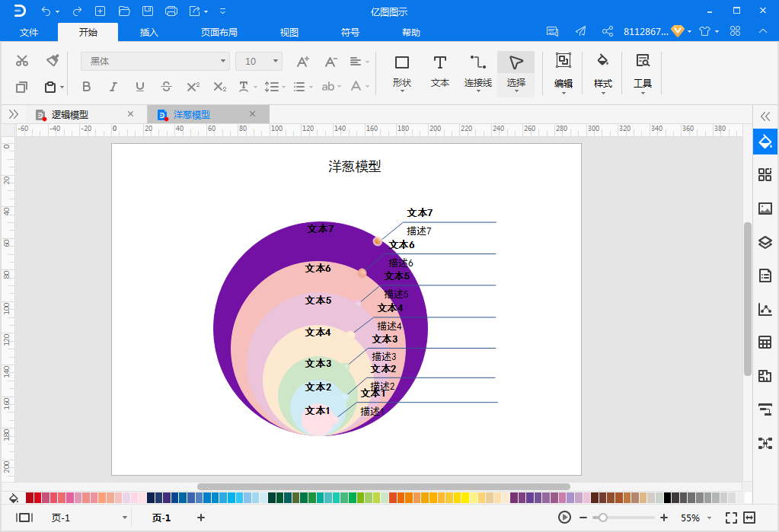Viewport: 779px width, 532px height.
Task: Toggle full screen view icon
Action: pyautogui.click(x=731, y=518)
